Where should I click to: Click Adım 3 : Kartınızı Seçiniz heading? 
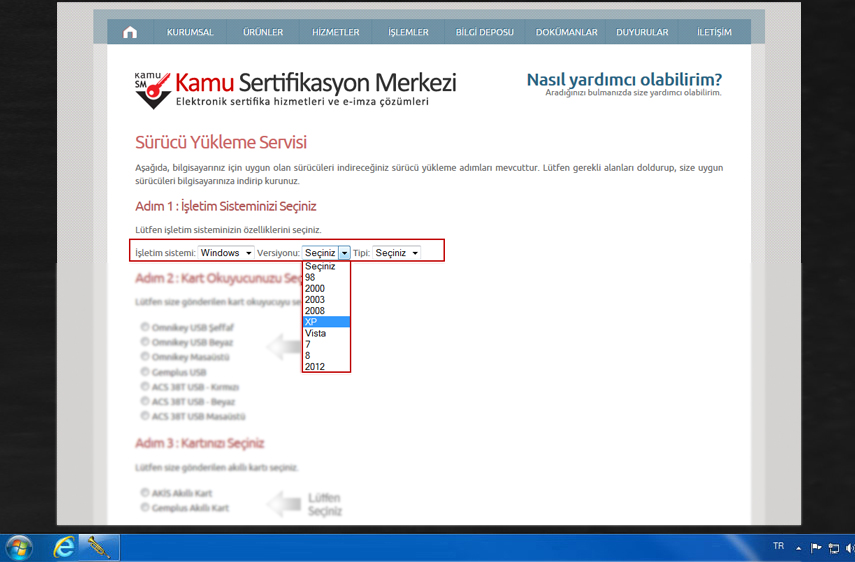(x=200, y=443)
